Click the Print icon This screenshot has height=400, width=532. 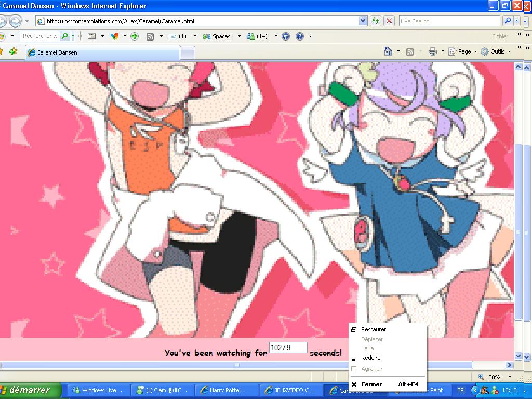point(433,51)
